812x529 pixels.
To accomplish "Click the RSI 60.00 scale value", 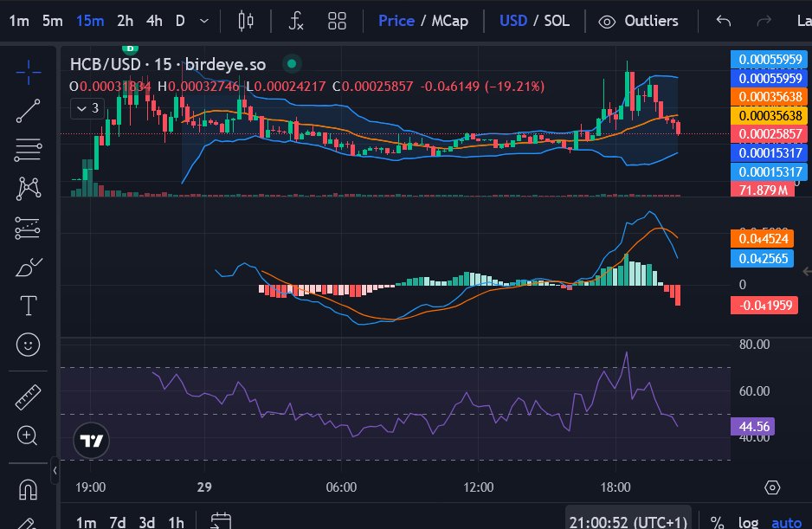I will [x=754, y=391].
